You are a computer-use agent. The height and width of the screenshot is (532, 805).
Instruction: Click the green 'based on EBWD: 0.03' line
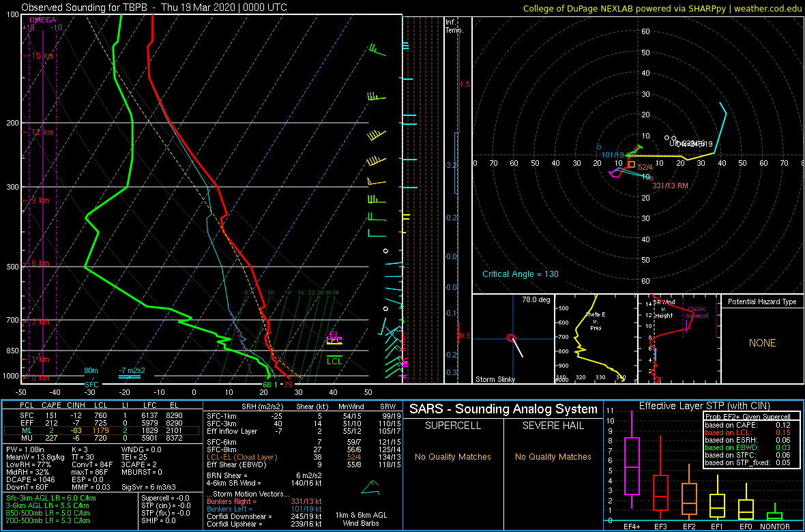[747, 448]
